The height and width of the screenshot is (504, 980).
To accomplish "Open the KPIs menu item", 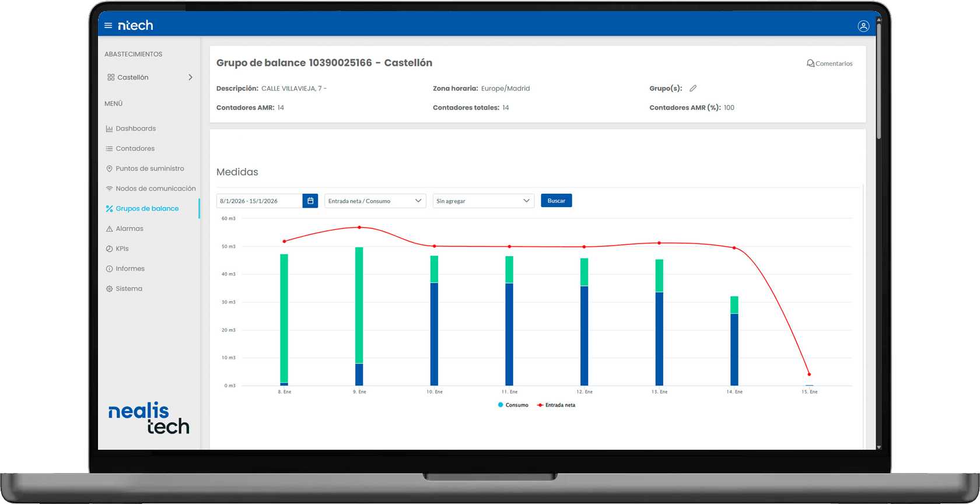I will point(122,249).
